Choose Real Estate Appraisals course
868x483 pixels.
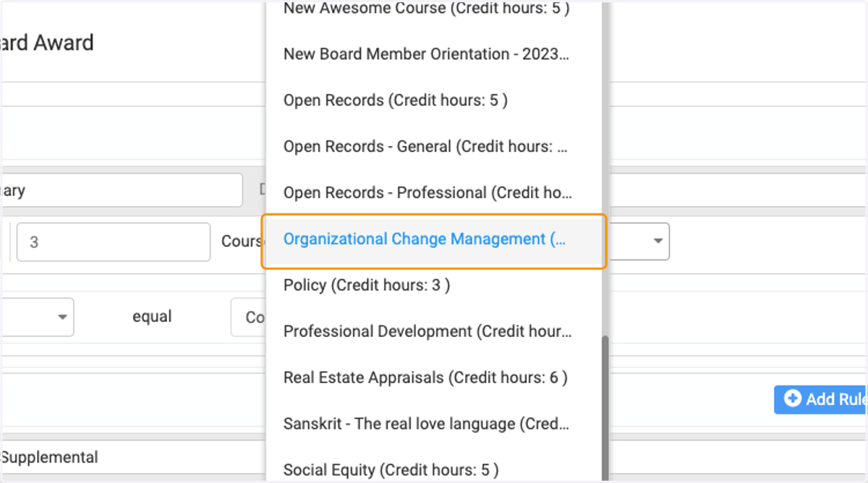(433, 378)
